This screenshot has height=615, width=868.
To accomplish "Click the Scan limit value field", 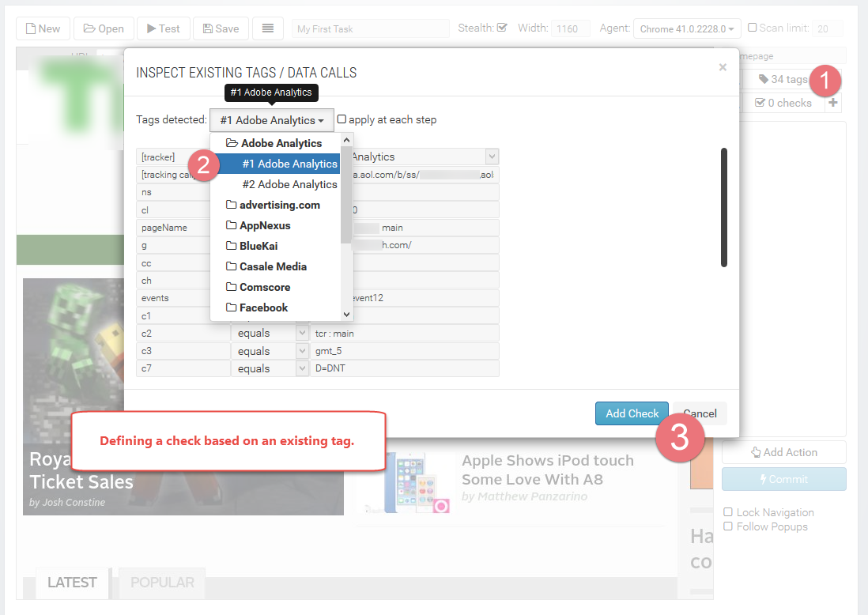I will 828,28.
